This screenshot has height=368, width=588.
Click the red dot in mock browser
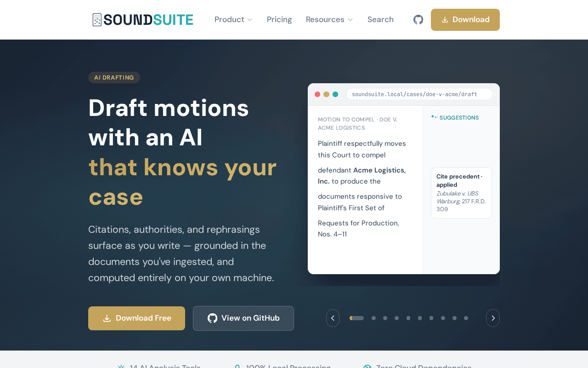click(x=317, y=94)
